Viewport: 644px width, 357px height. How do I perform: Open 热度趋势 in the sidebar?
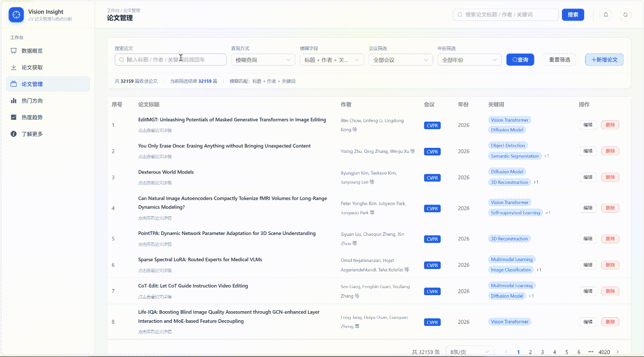48,117
